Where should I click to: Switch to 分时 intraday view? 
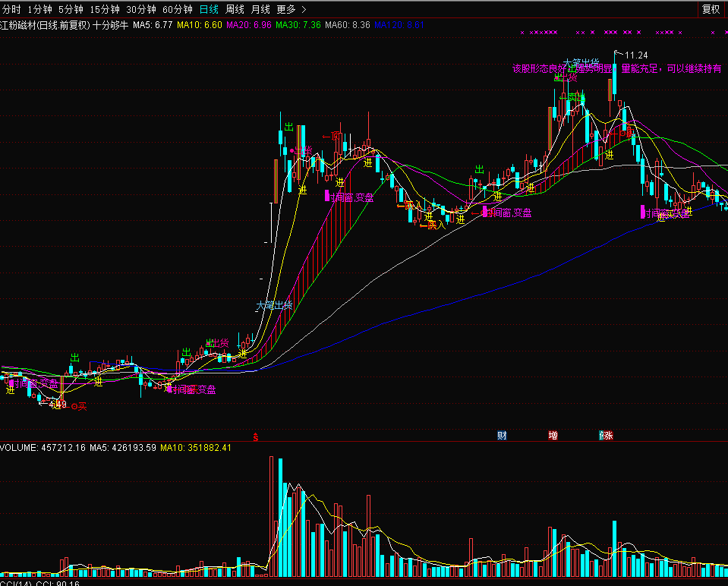click(x=11, y=9)
